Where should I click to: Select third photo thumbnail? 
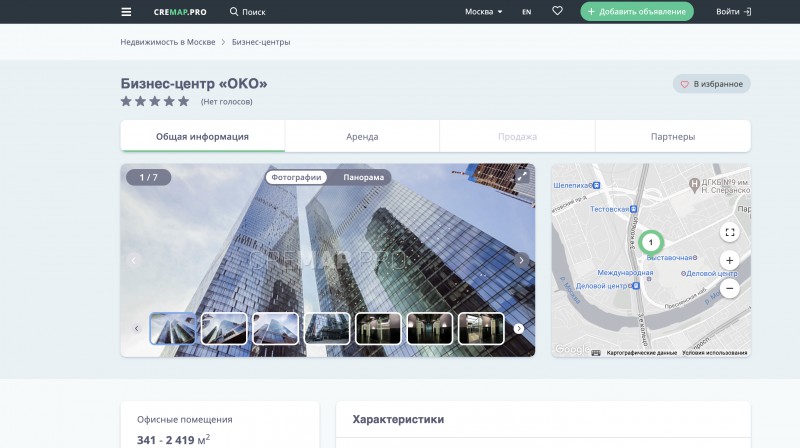click(x=276, y=329)
